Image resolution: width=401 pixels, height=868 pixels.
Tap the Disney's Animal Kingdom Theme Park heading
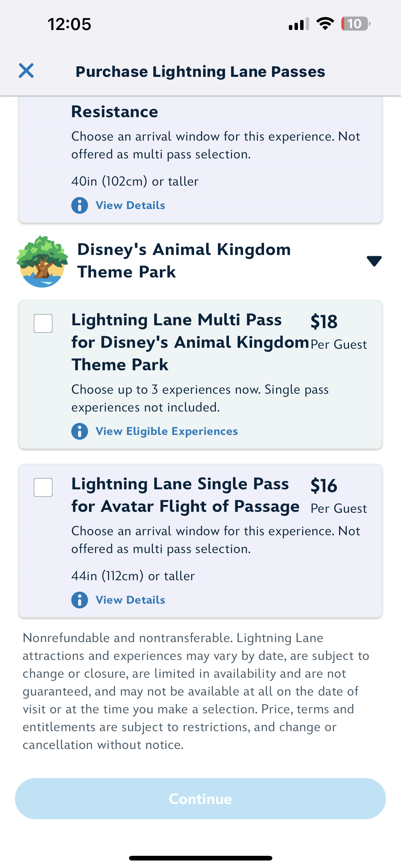point(184,261)
